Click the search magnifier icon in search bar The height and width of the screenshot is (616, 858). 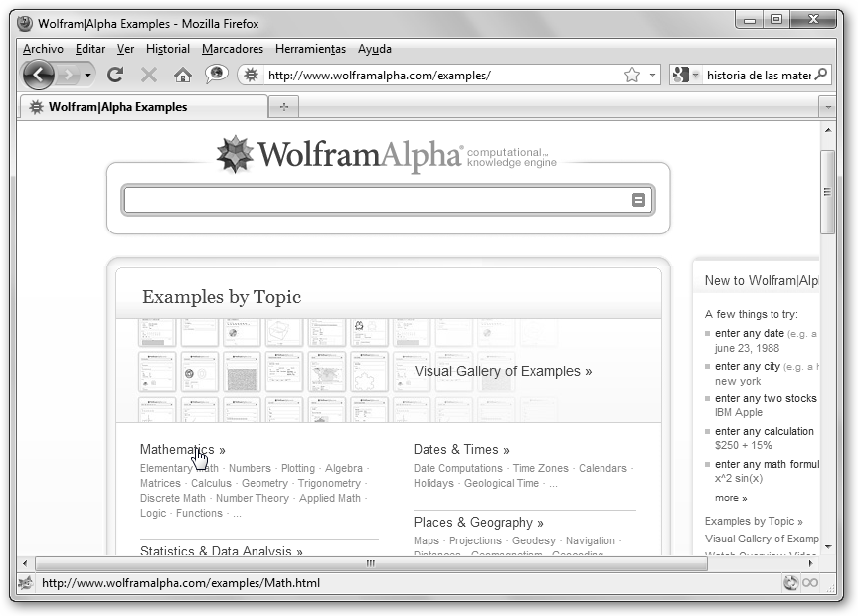(821, 75)
